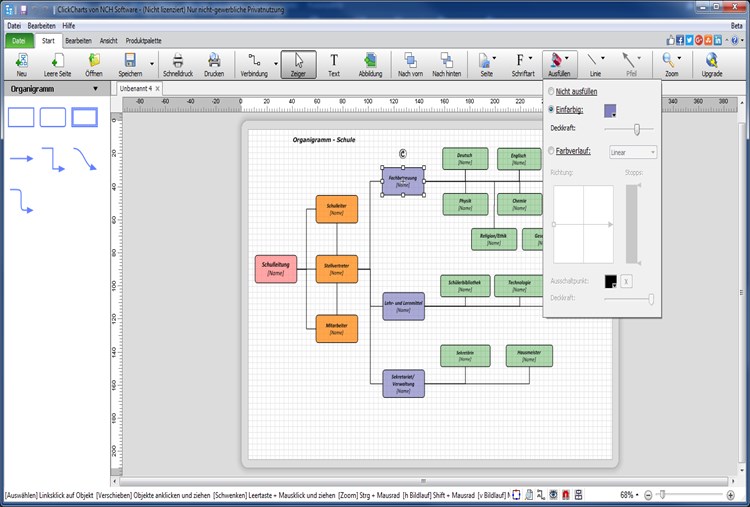750x507 pixels.
Task: Select the Schnelldruck quick print icon
Action: click(178, 65)
